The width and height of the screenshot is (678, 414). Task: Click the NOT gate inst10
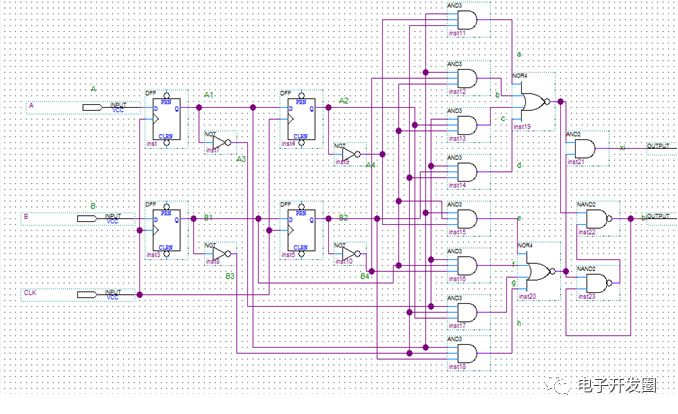coord(351,254)
